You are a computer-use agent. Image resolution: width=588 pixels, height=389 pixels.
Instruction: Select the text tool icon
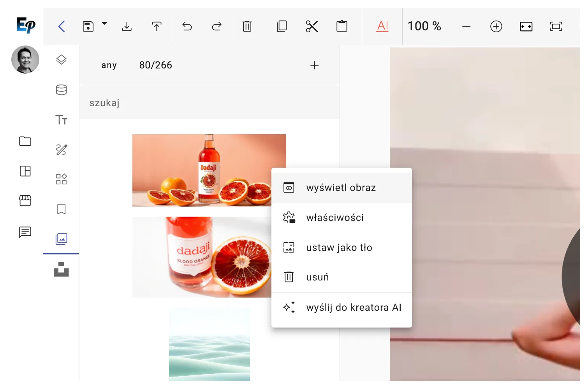coord(62,120)
